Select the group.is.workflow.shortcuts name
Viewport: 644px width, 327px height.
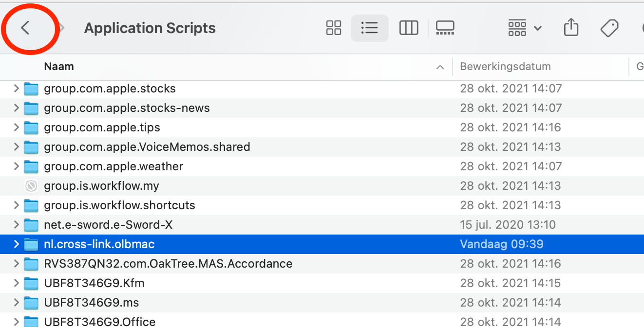pos(119,205)
